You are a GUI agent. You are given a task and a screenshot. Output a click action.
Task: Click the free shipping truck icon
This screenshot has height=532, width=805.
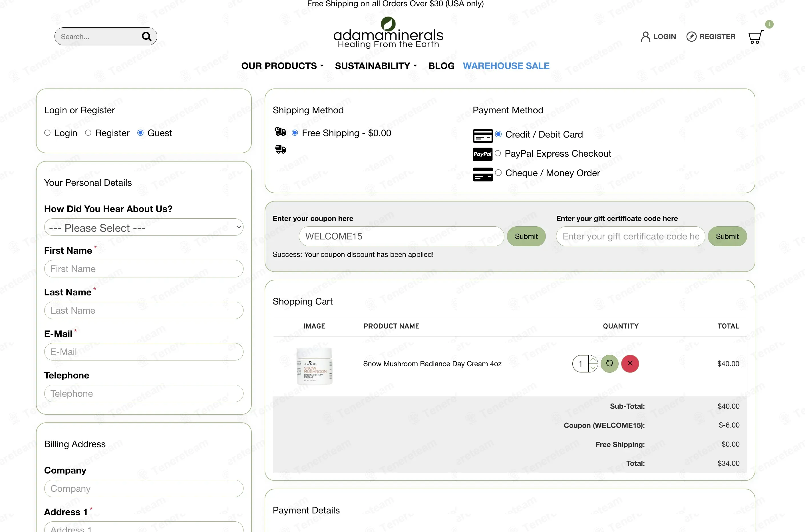[280, 131]
